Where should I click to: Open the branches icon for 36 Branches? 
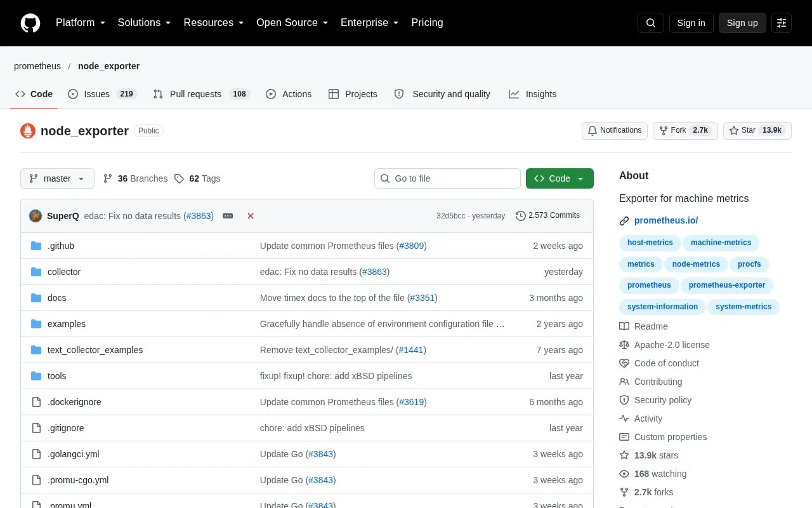[x=108, y=178]
